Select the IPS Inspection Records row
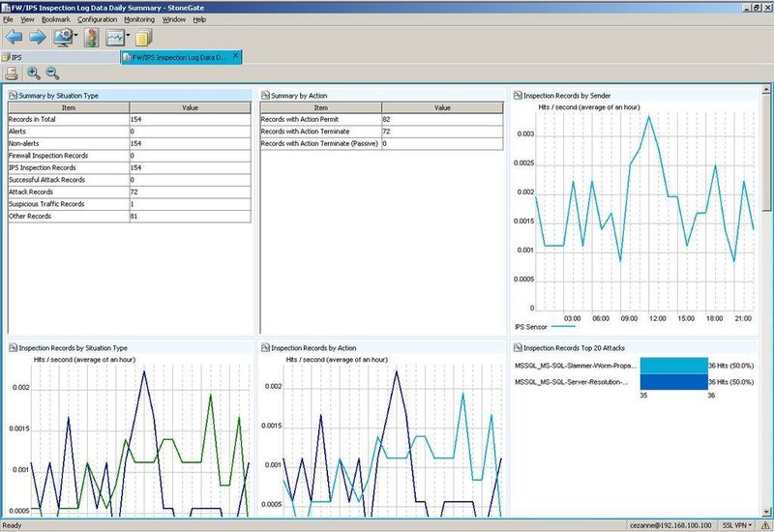The height and width of the screenshot is (532, 774). click(x=130, y=167)
